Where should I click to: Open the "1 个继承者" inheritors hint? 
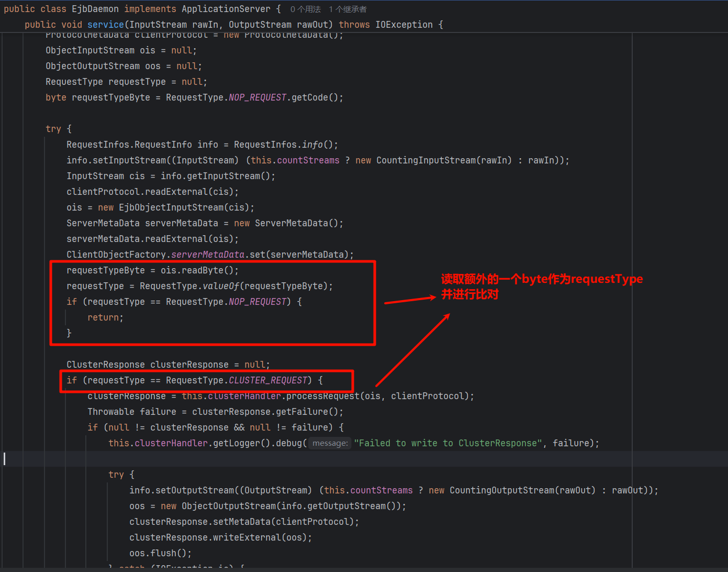click(x=348, y=9)
